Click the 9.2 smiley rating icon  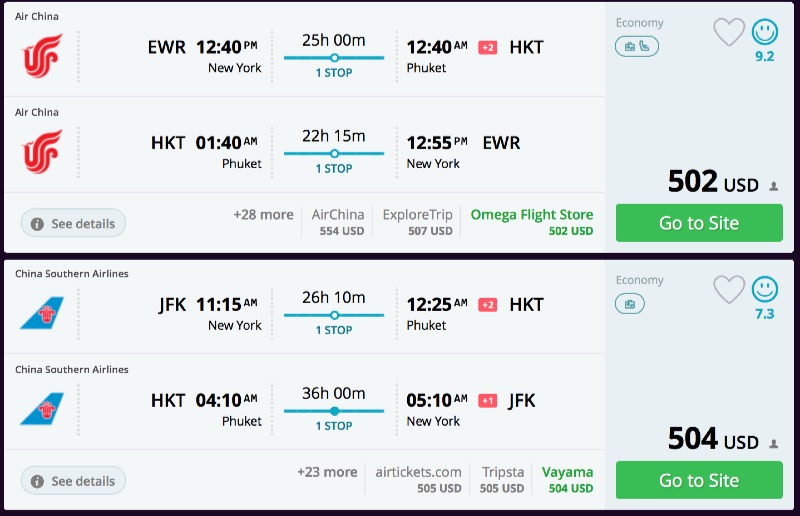(764, 33)
